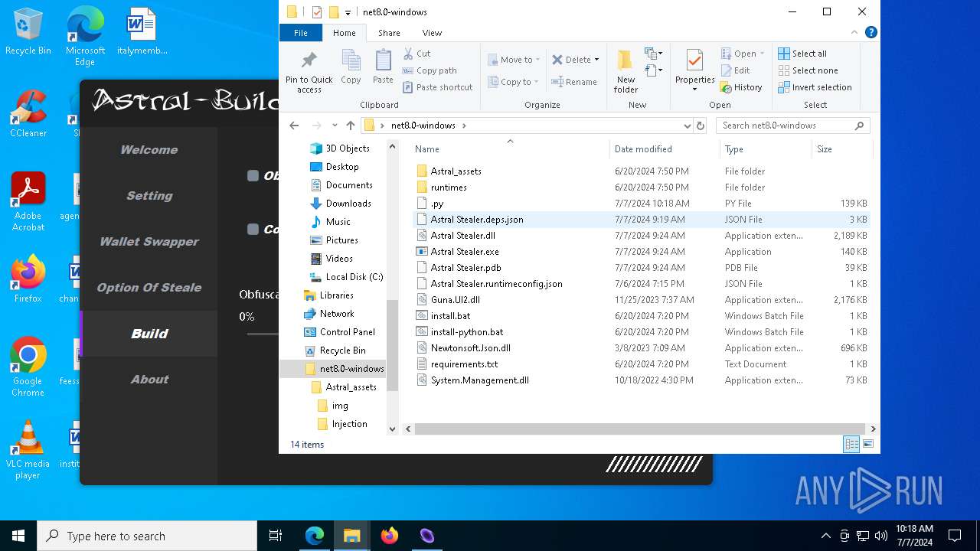The image size is (980, 551).
Task: Click the Edit ribbon command
Action: pyautogui.click(x=735, y=70)
